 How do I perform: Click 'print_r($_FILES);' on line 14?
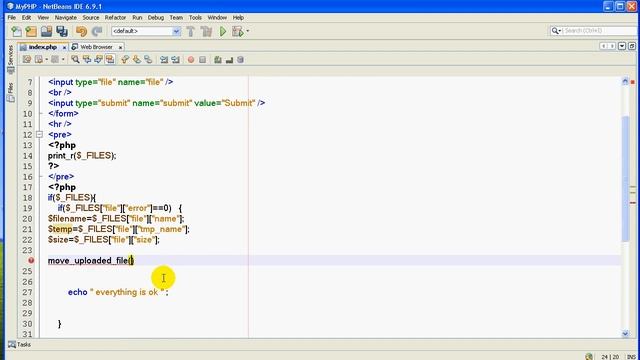(x=82, y=156)
